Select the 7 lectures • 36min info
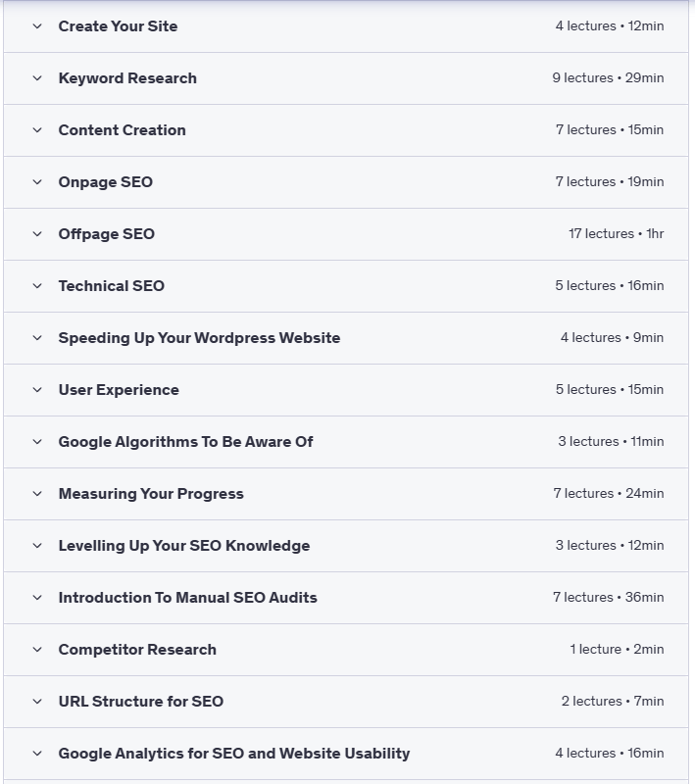 [x=608, y=598]
